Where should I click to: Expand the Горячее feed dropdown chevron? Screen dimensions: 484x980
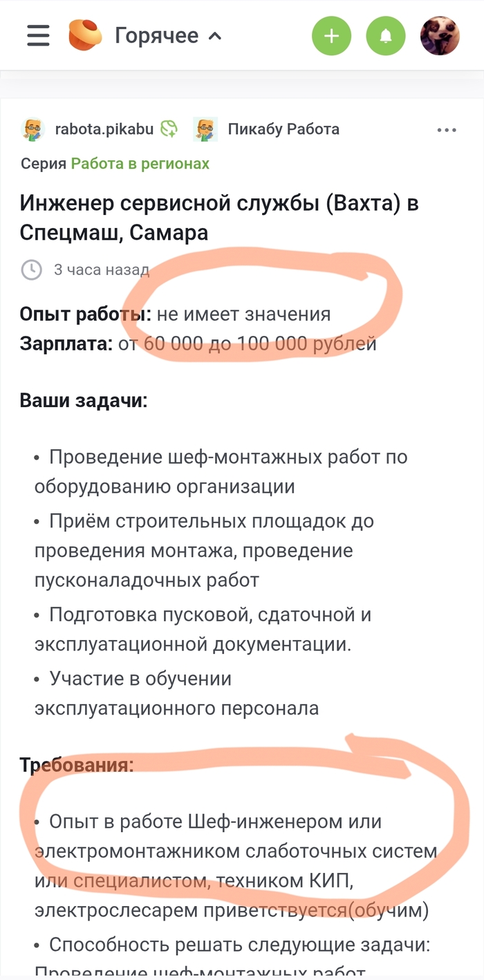[215, 36]
